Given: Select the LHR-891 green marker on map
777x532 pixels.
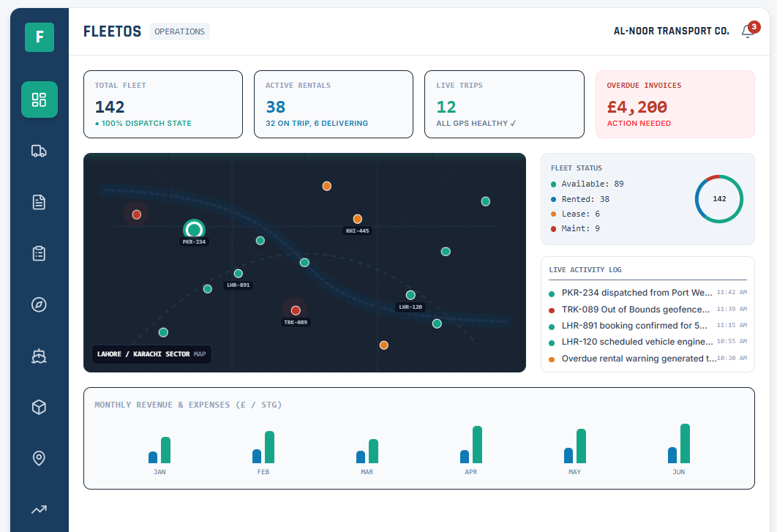Looking at the screenshot, I should (239, 274).
